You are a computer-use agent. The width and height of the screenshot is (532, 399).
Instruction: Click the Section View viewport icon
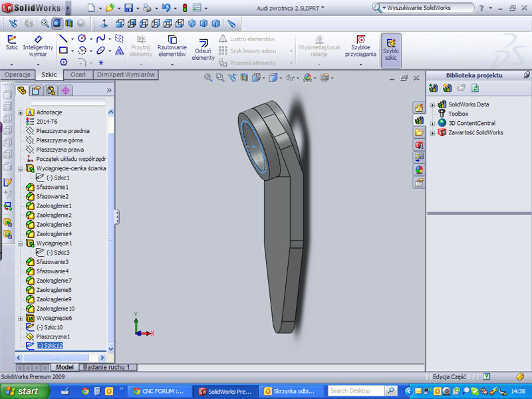[244, 78]
